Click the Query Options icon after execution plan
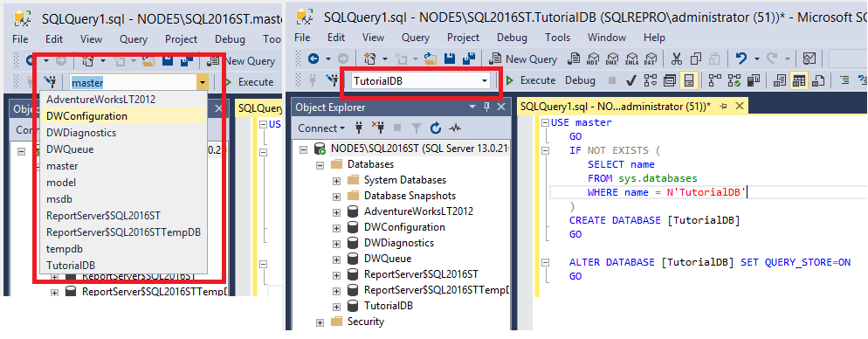868x339 pixels. click(670, 81)
